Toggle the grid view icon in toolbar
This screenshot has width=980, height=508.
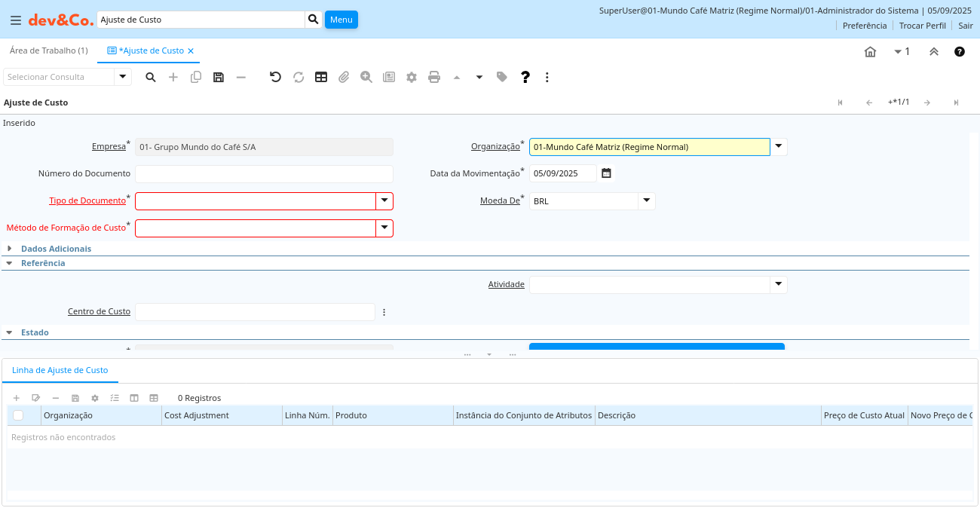click(321, 77)
